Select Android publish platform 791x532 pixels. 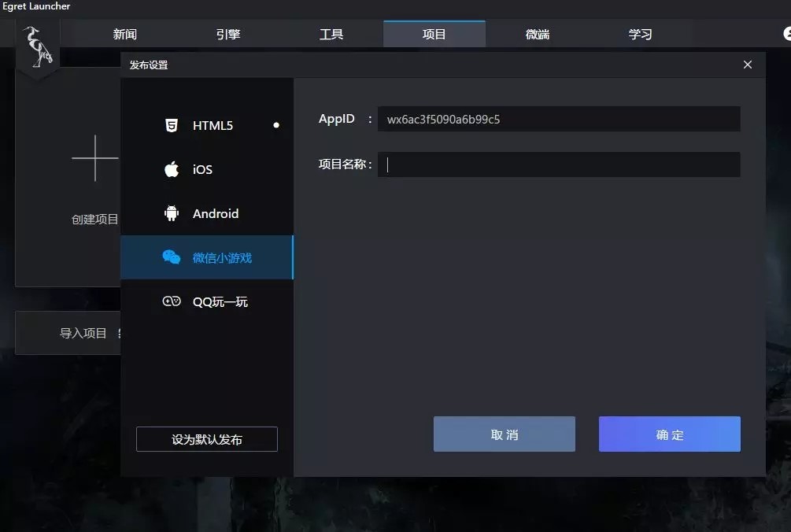click(x=207, y=213)
